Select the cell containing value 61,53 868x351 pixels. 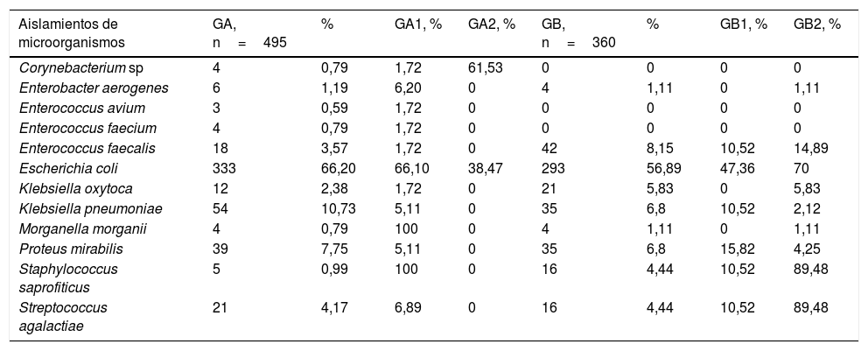coord(486,67)
